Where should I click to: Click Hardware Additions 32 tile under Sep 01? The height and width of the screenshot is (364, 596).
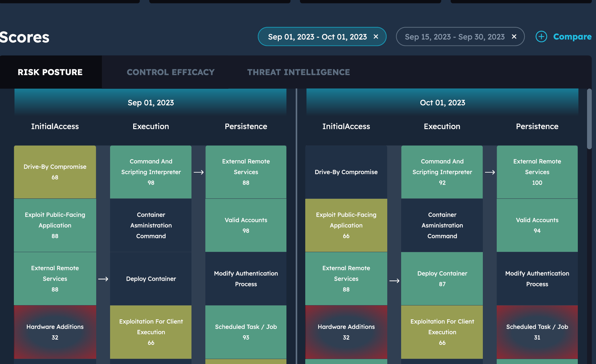[x=55, y=332]
